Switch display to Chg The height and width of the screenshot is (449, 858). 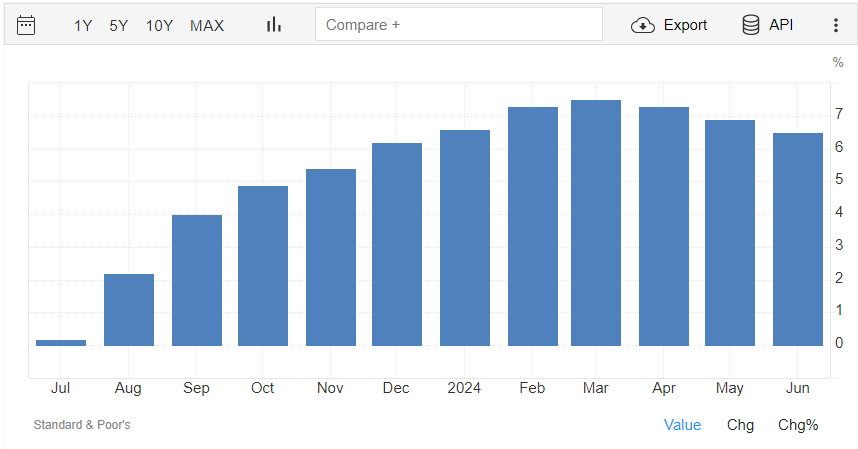click(740, 425)
